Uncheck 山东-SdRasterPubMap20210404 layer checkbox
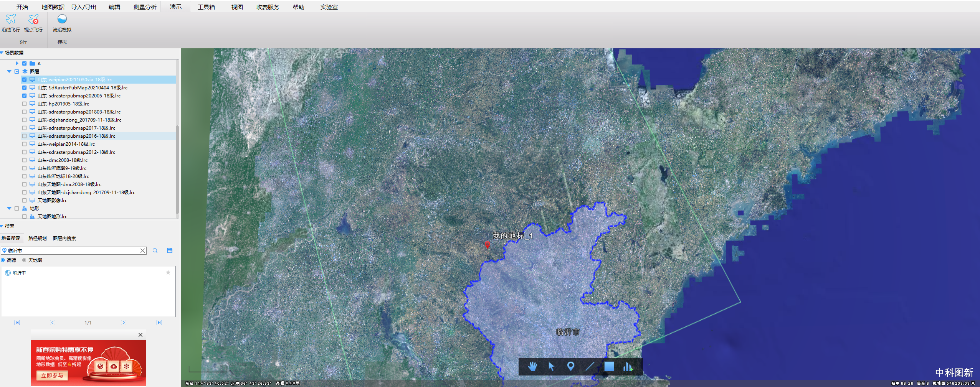 (x=24, y=87)
